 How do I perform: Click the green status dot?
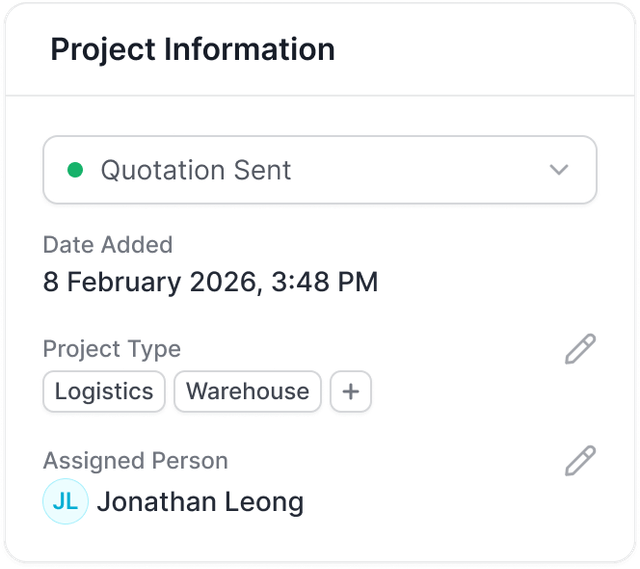point(75,170)
